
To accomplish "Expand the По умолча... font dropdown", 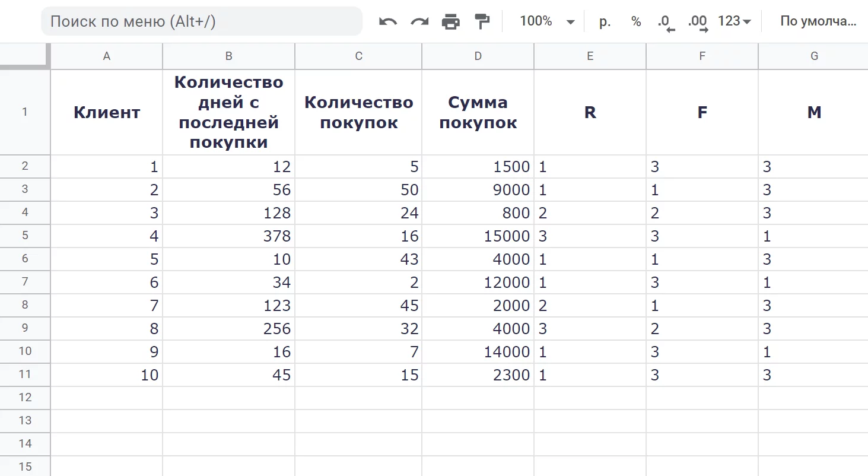I will pyautogui.click(x=818, y=22).
